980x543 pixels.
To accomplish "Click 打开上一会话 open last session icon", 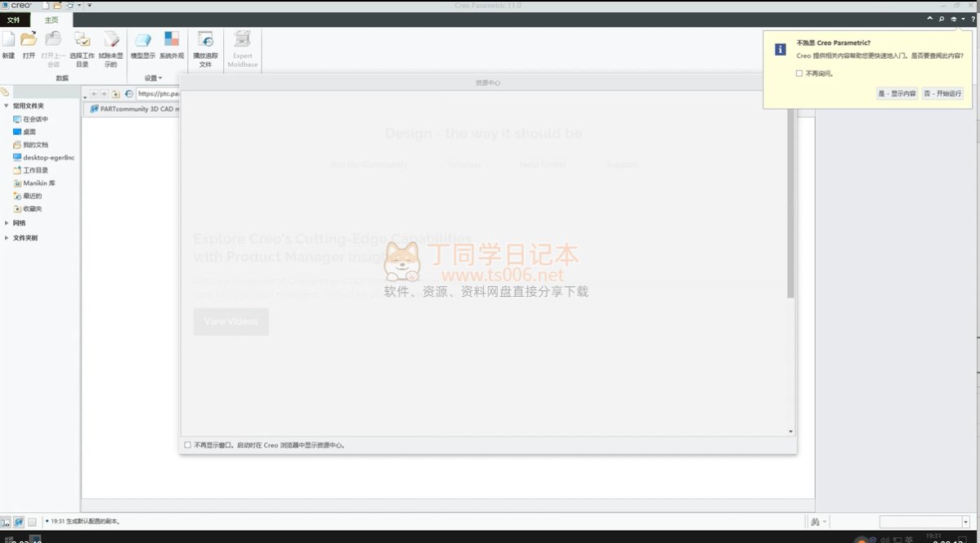I will click(x=54, y=39).
